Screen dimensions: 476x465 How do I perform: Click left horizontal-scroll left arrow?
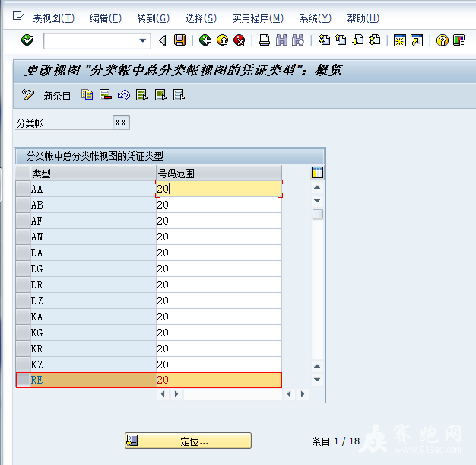[163, 394]
